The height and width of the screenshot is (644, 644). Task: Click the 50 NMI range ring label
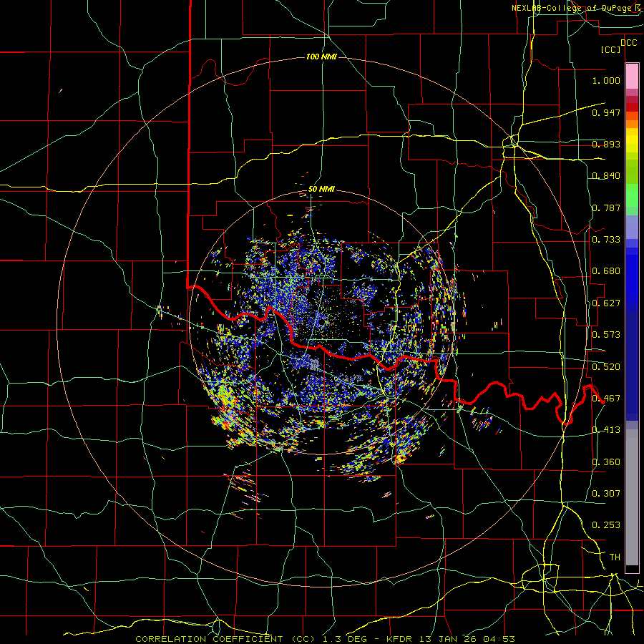[321, 189]
